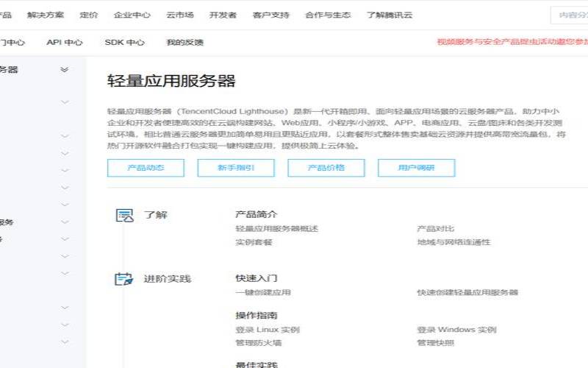The height and width of the screenshot is (368, 588).
Task: Click the 产品动态 button
Action: (146, 168)
